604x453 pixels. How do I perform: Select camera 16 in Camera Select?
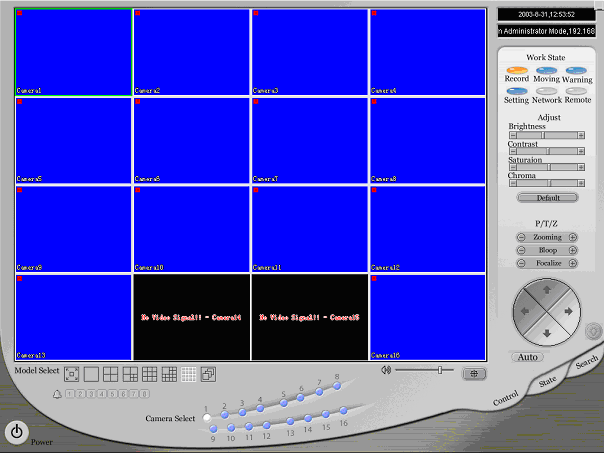[344, 411]
